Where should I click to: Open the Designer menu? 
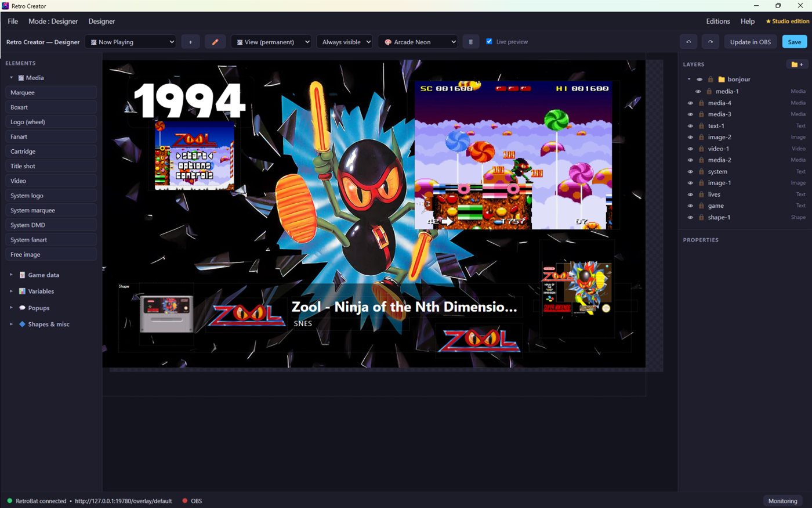click(101, 21)
